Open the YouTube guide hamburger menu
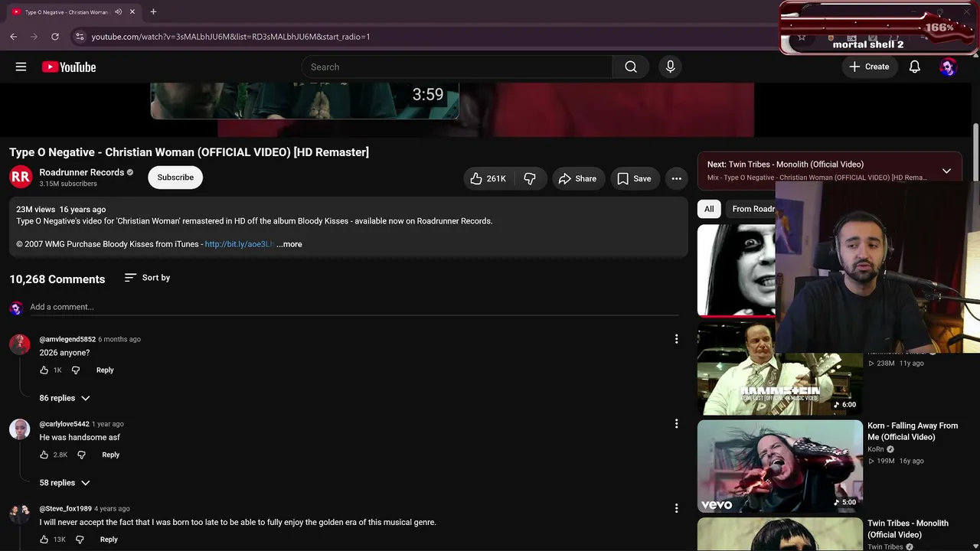Viewport: 980px width, 551px height. tap(21, 67)
